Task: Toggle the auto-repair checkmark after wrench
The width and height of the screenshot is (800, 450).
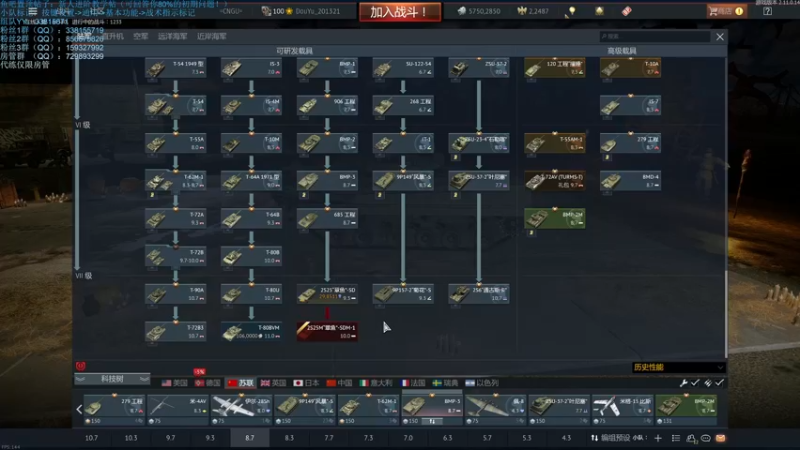Action: click(x=695, y=383)
